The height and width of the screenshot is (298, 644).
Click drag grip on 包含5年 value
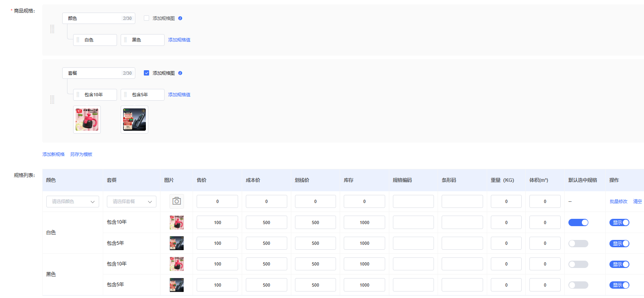click(125, 95)
